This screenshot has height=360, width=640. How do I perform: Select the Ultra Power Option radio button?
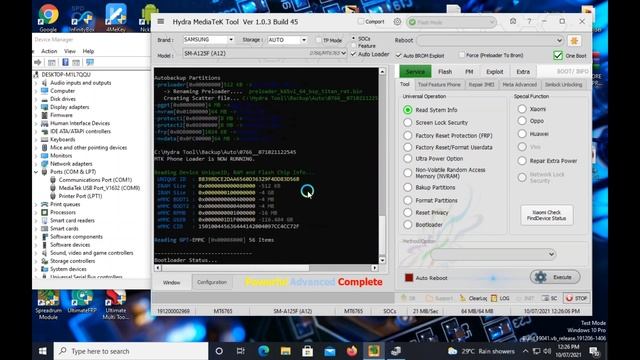[x=407, y=158]
